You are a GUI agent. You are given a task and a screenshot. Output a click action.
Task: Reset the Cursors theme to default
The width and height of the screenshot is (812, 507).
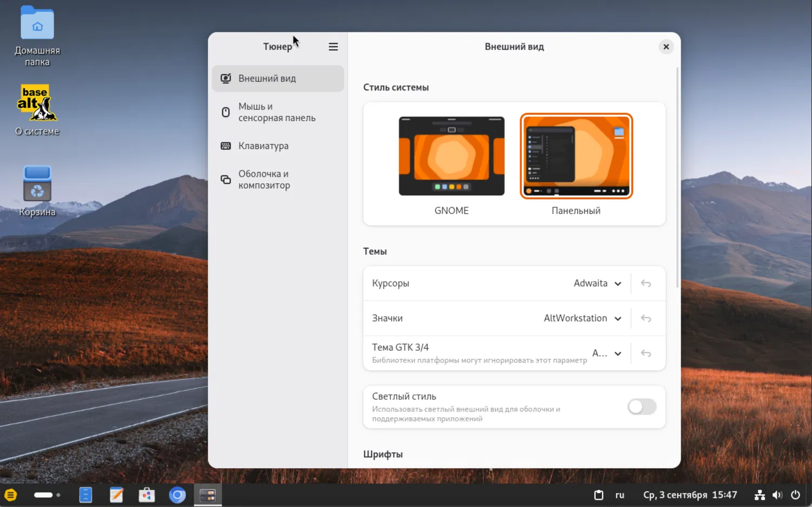click(646, 284)
